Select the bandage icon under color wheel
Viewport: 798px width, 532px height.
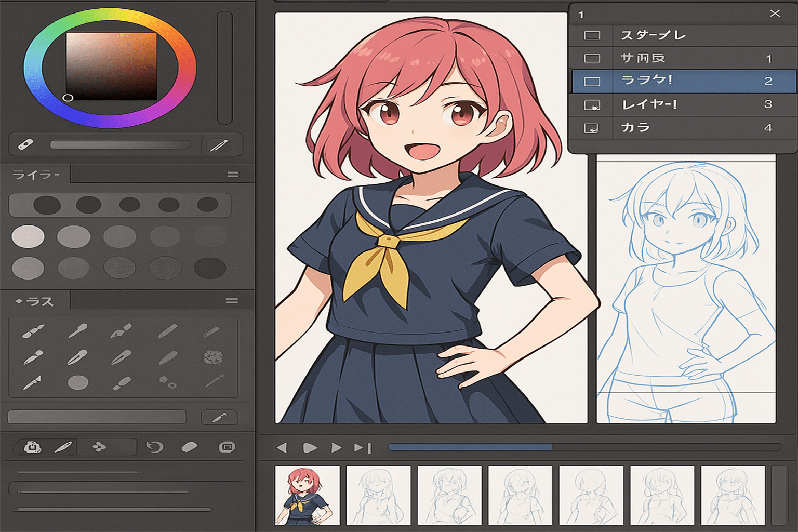(x=25, y=144)
